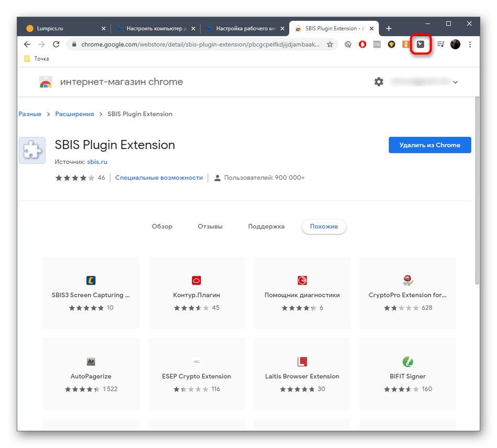The width and height of the screenshot is (497, 448).
Task: Open the Обзор tab
Action: point(162,226)
